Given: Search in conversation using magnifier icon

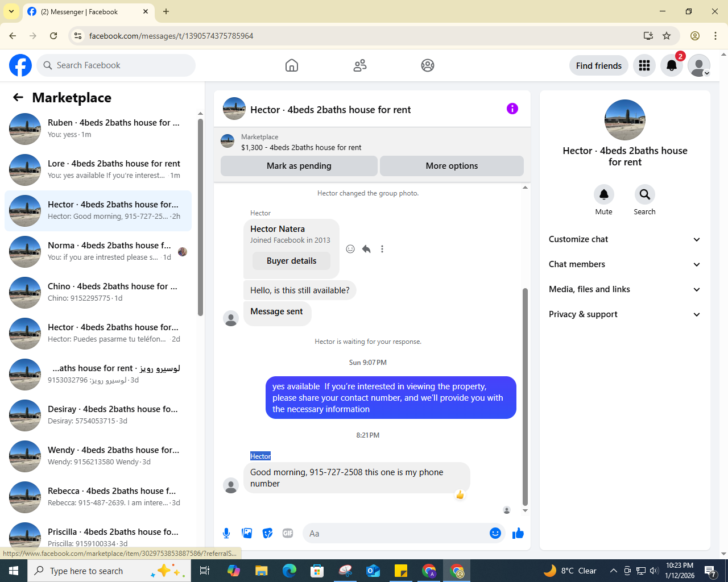Looking at the screenshot, I should coord(644,194).
